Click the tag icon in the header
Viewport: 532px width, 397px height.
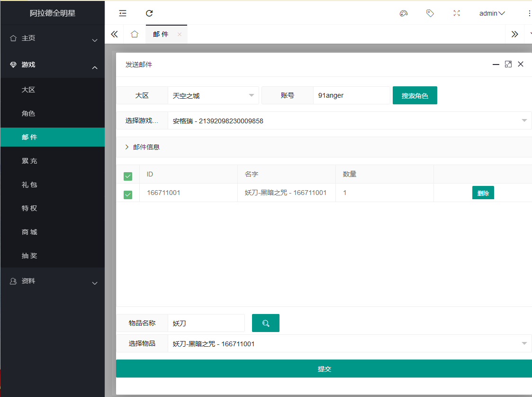click(430, 13)
